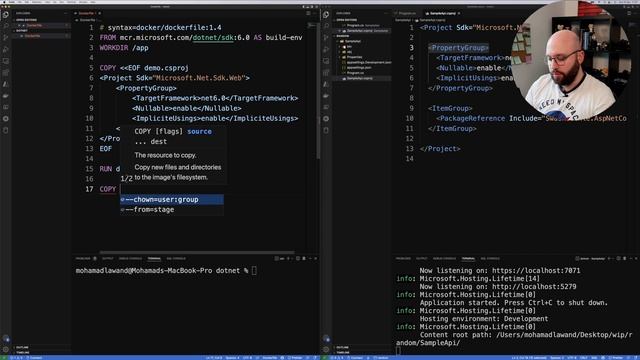The height and width of the screenshot is (360, 640).
Task: Open Search in the left window activity bar
Action: point(6,26)
